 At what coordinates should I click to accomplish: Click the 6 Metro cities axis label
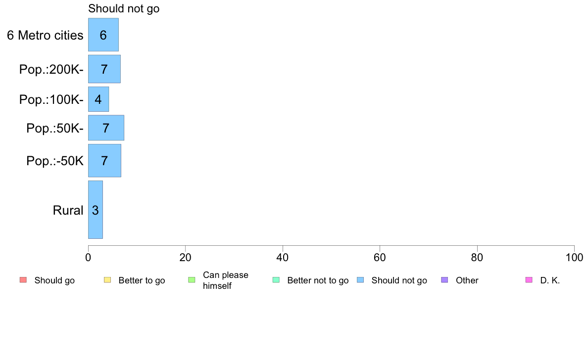[45, 35]
